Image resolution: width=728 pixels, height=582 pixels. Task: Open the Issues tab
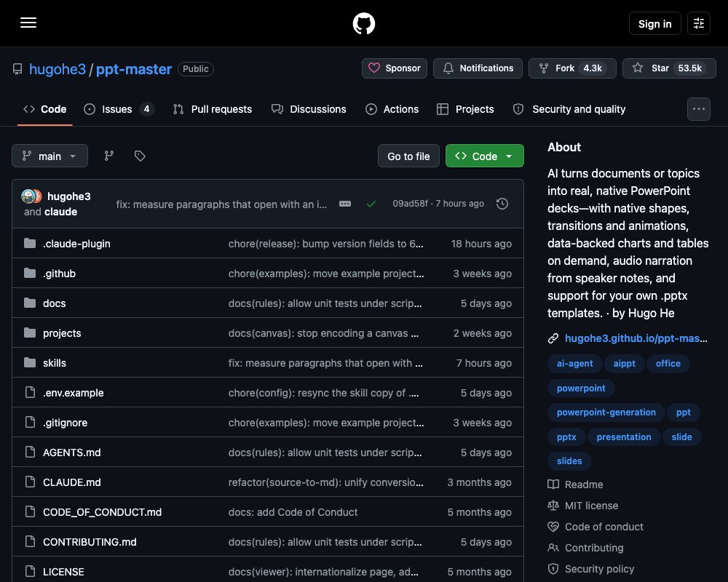[x=119, y=109]
